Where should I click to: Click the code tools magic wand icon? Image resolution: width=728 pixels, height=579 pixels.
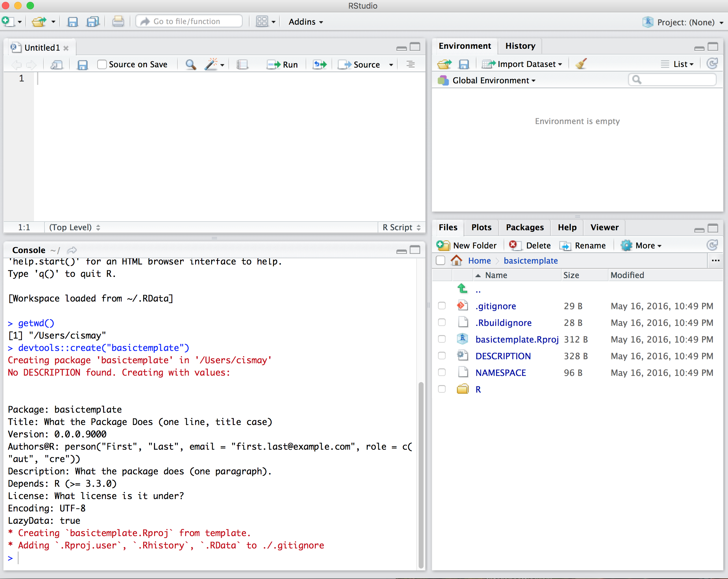211,65
